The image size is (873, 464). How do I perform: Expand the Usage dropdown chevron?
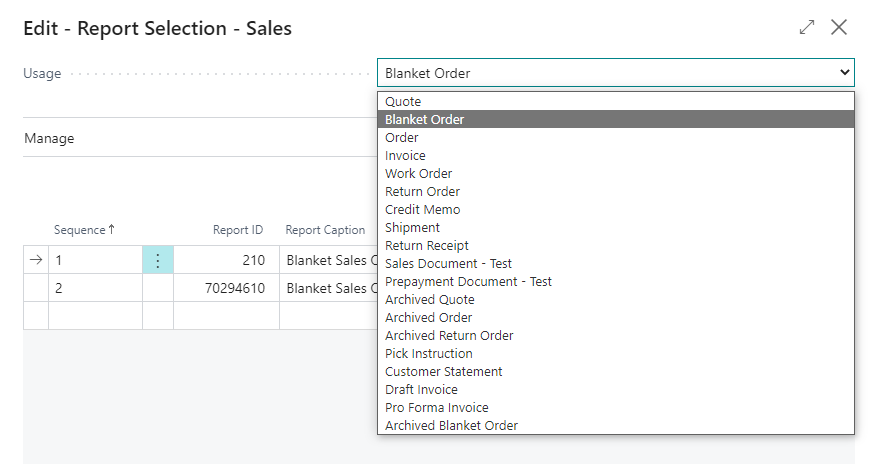tap(845, 73)
